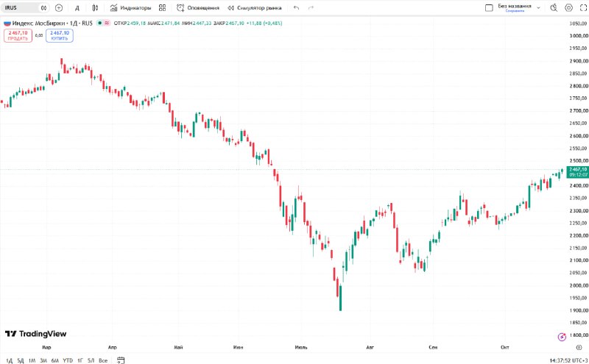The height and width of the screenshot is (364, 589).
Task: Toggle the green market status dot
Action: pyautogui.click(x=100, y=23)
